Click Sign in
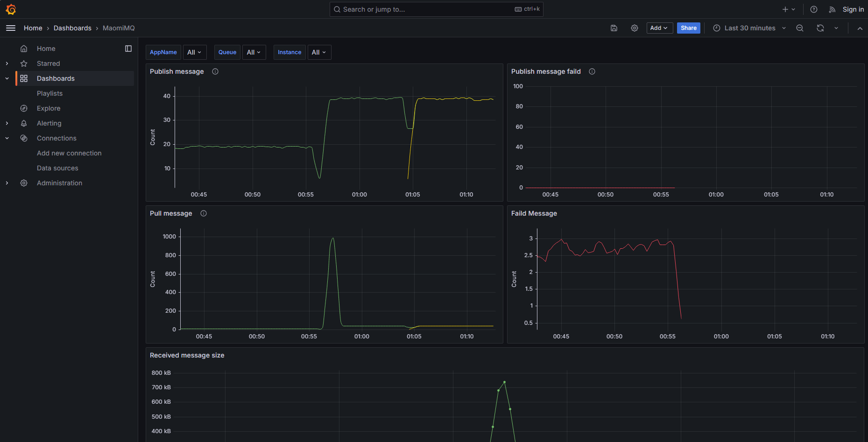The height and width of the screenshot is (442, 868). click(x=853, y=9)
